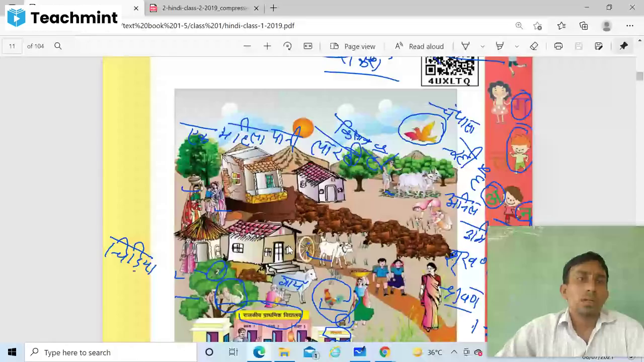This screenshot has width=644, height=362.
Task: Select the Highlight tool
Action: (500, 46)
